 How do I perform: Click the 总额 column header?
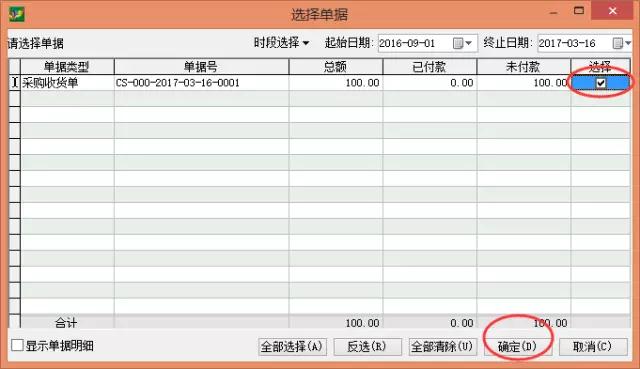tap(336, 67)
